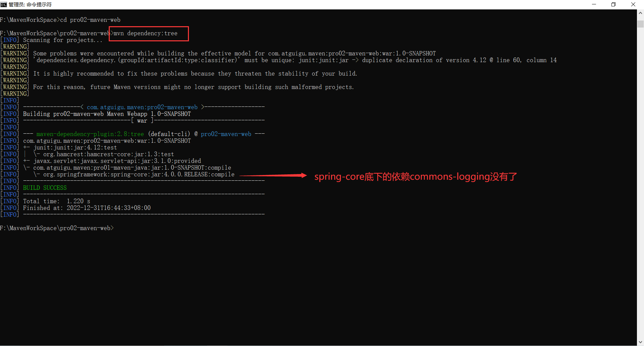This screenshot has width=644, height=346.
Task: Click the 'cd pro02-maven-web' command text
Action: point(90,20)
